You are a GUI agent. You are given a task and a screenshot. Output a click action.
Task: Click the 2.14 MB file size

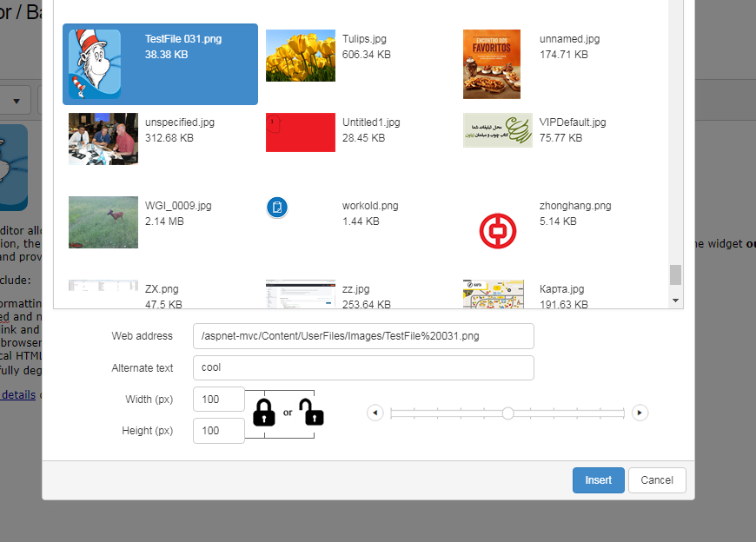pos(164,221)
